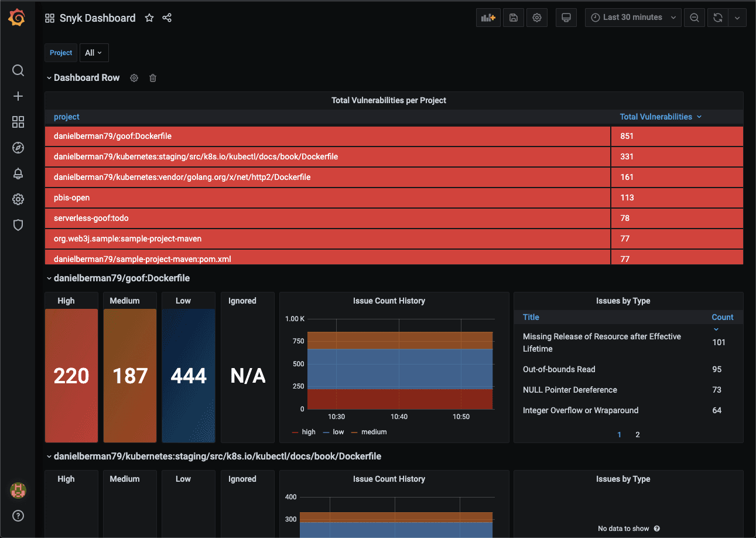
Task: Click the Missing Release of Resource issue title
Action: click(x=602, y=343)
